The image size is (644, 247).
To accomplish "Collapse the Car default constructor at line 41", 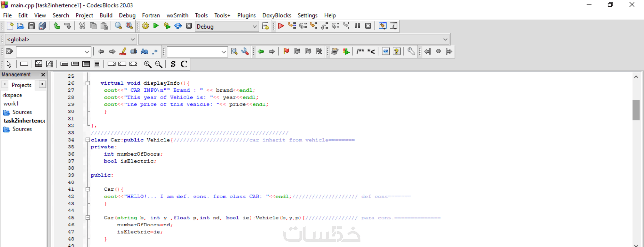I will click(88, 189).
